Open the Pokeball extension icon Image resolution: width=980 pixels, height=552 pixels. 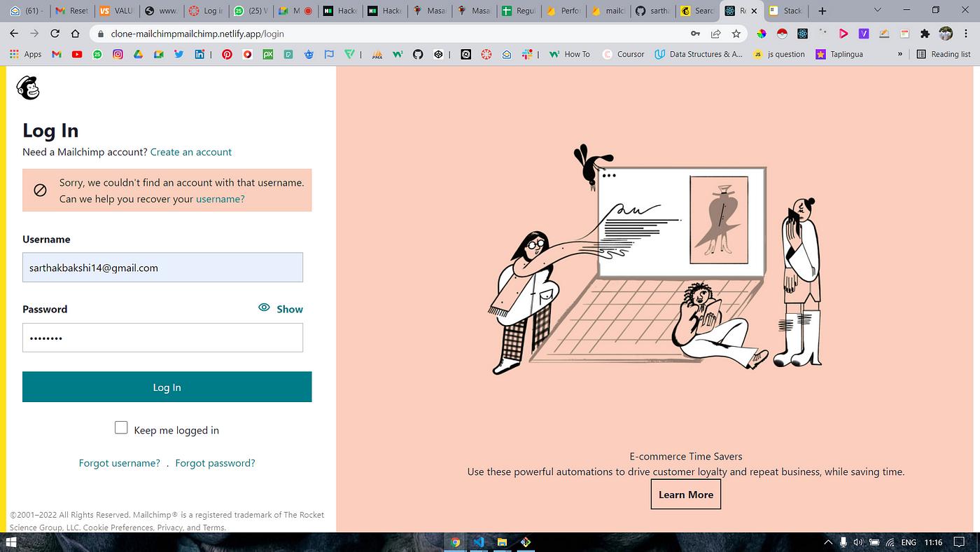(x=782, y=34)
